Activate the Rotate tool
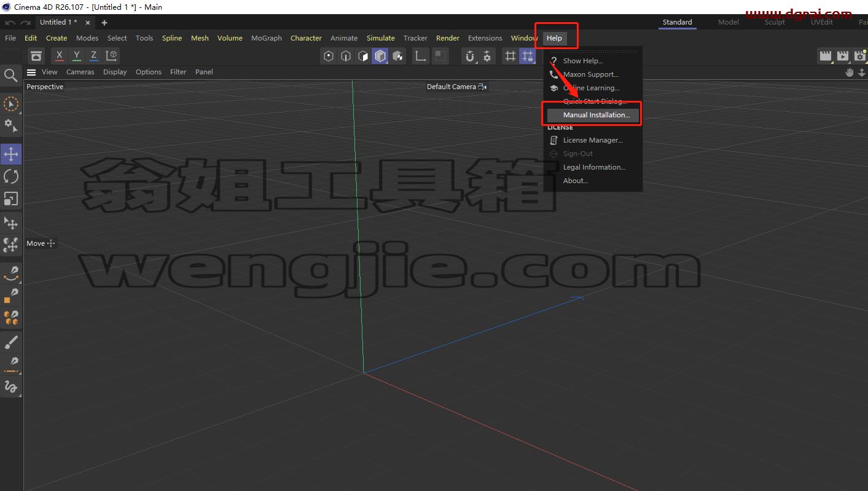Screen dimensions: 868x491 pyautogui.click(x=11, y=176)
